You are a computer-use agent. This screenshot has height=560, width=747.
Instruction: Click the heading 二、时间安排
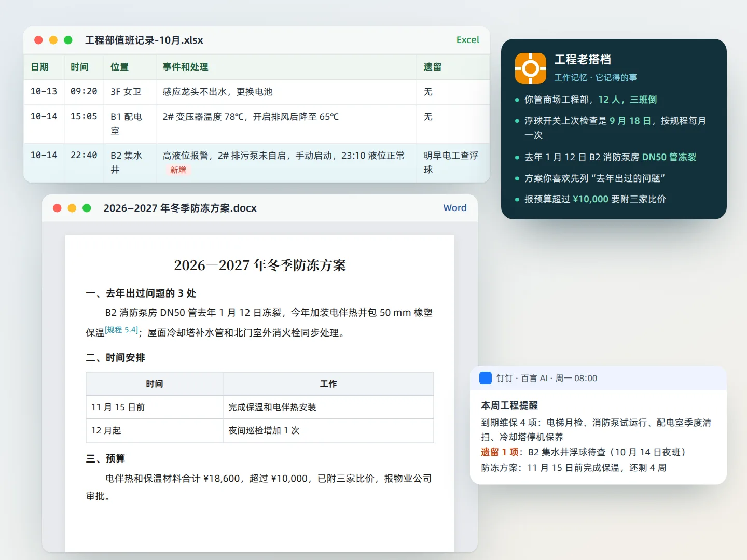click(x=116, y=358)
